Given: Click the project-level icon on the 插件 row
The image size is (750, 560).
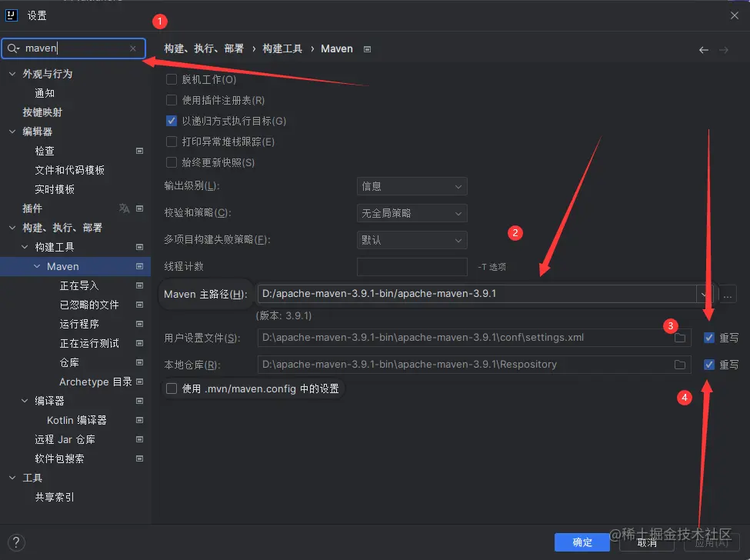Looking at the screenshot, I should click(x=140, y=208).
